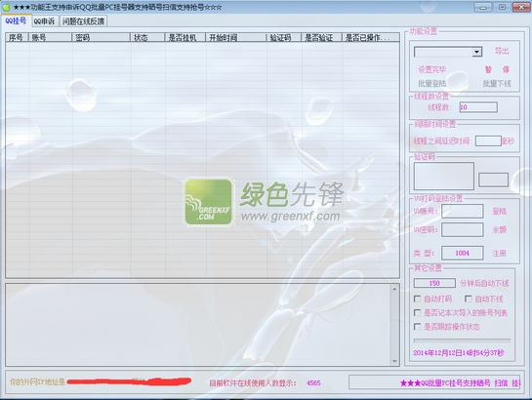Screen dimensions: 532x400
Task: Click the 注册 register button
Action: coord(500,253)
